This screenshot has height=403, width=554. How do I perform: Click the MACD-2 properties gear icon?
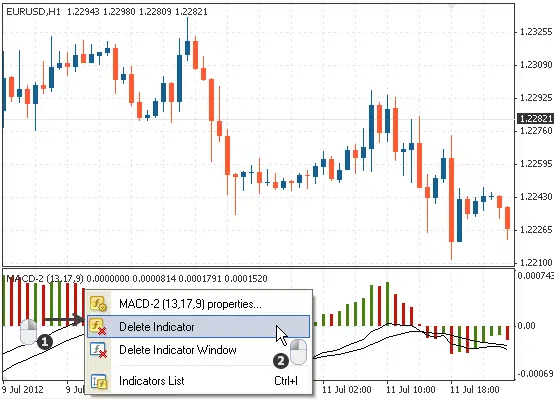point(98,304)
